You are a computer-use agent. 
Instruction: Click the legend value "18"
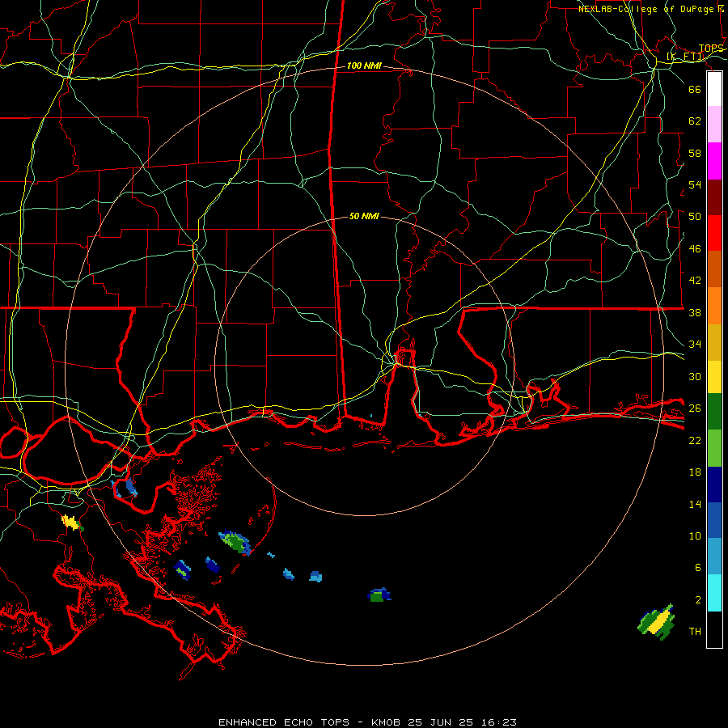(695, 472)
